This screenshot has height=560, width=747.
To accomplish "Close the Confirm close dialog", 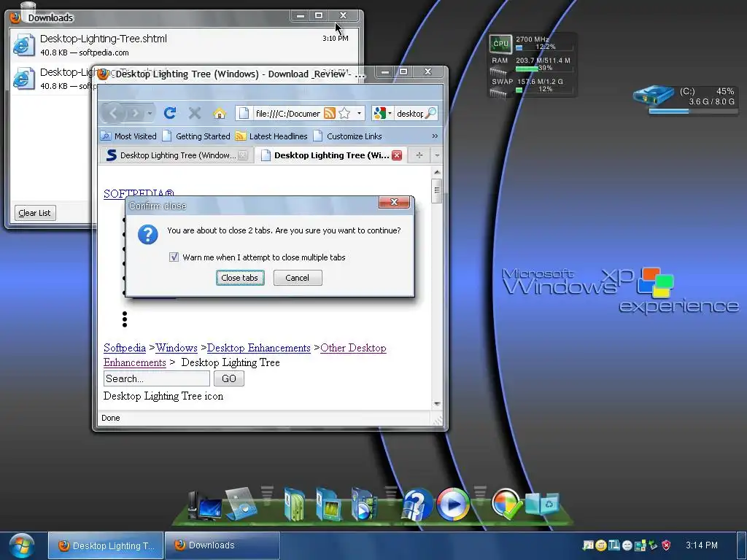I will [x=394, y=202].
